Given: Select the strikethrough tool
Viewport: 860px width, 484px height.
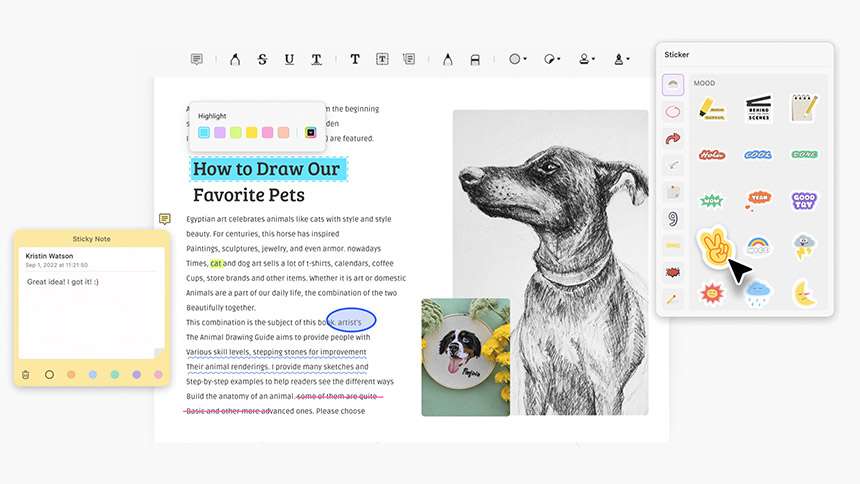Looking at the screenshot, I should click(262, 59).
